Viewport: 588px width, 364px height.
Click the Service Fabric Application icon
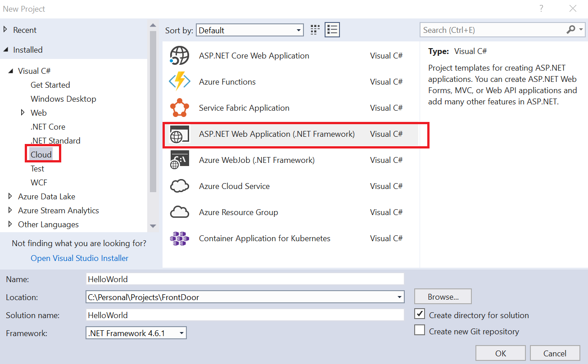(x=179, y=108)
